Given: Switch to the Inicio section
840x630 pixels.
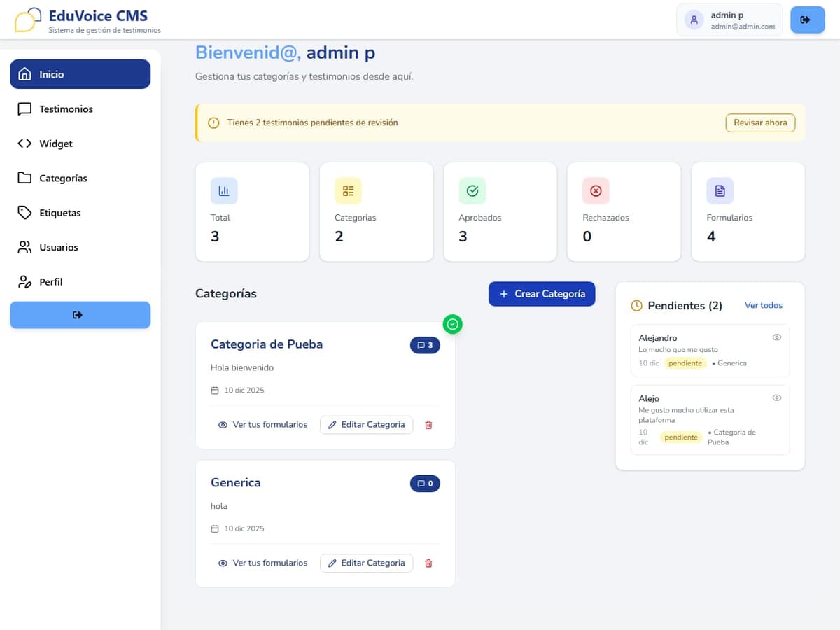Looking at the screenshot, I should click(80, 73).
